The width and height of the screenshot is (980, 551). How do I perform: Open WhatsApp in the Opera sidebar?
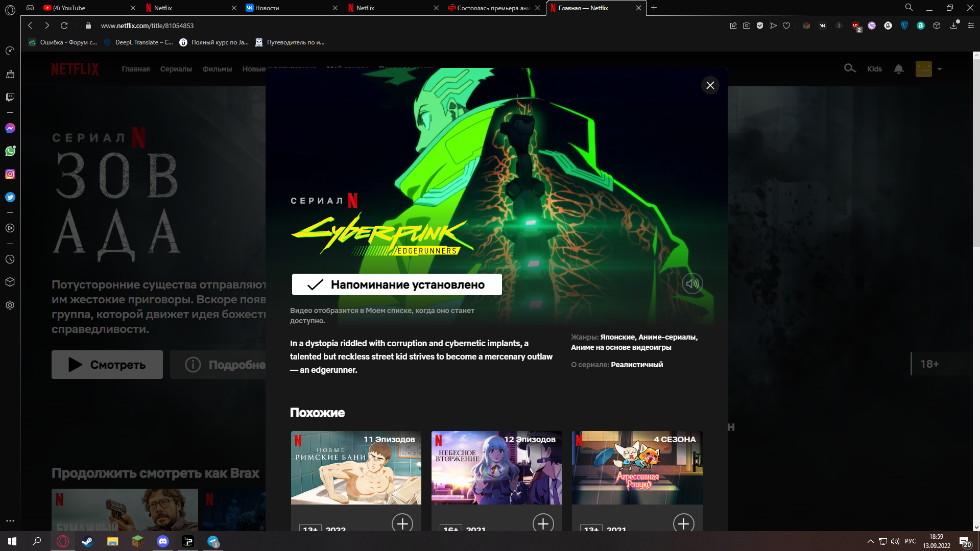[10, 151]
